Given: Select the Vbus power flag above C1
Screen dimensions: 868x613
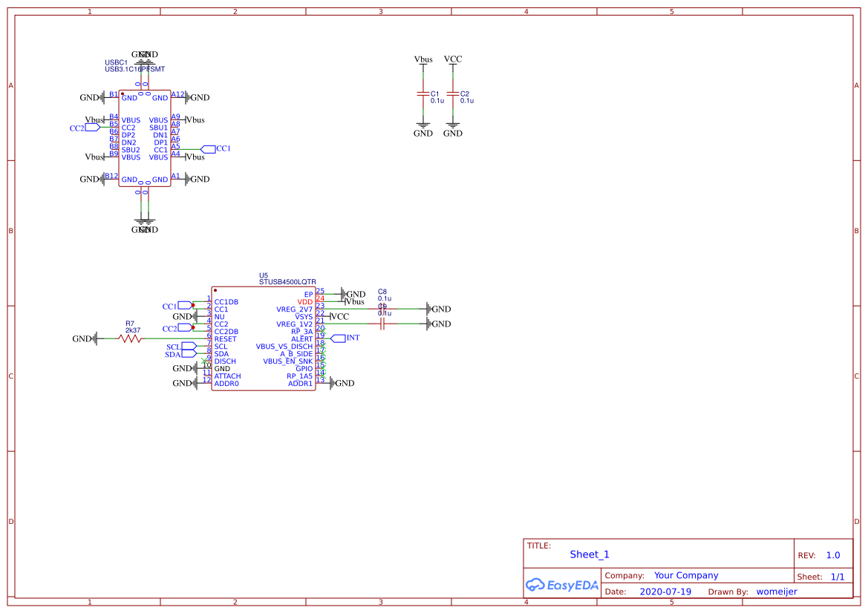Looking at the screenshot, I should click(x=423, y=59).
